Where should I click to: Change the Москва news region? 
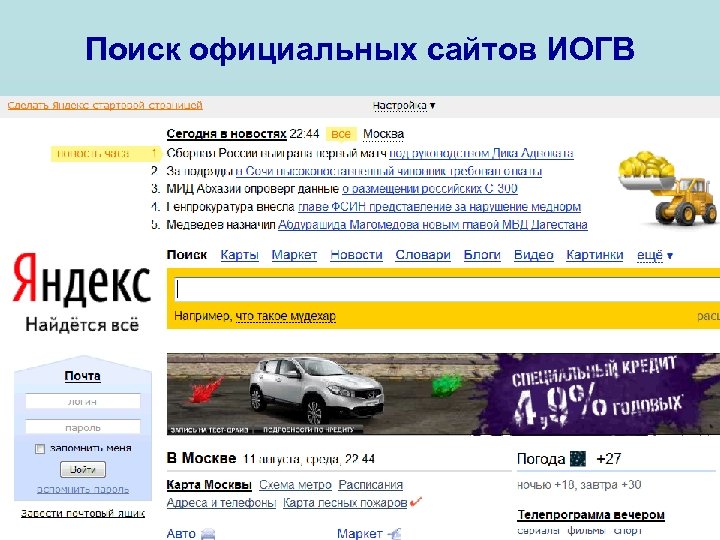383,134
